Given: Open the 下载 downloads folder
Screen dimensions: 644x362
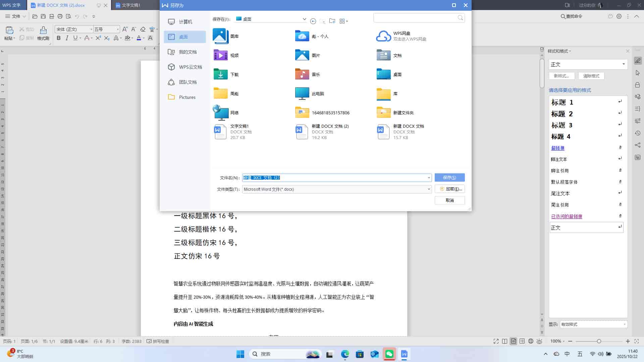Looking at the screenshot, I should tap(226, 74).
